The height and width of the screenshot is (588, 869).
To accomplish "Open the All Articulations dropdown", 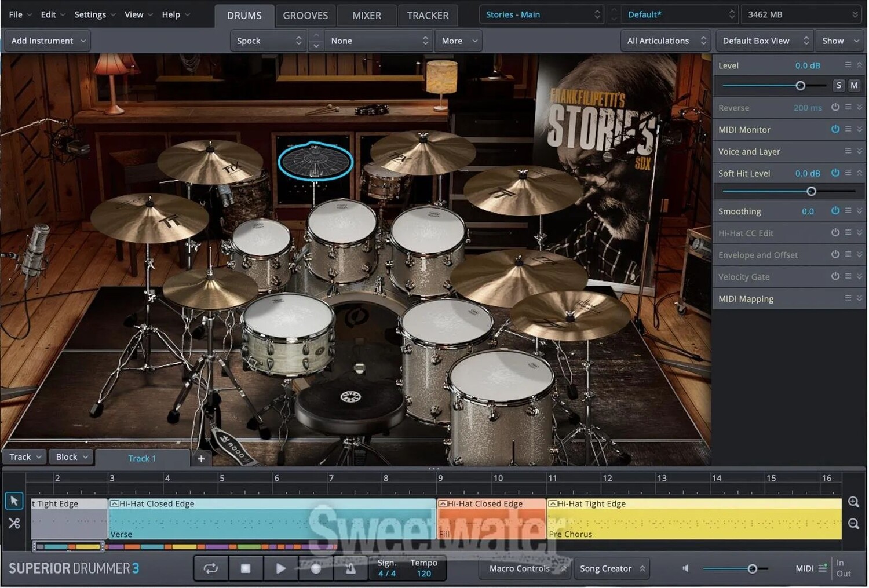I will (x=666, y=41).
